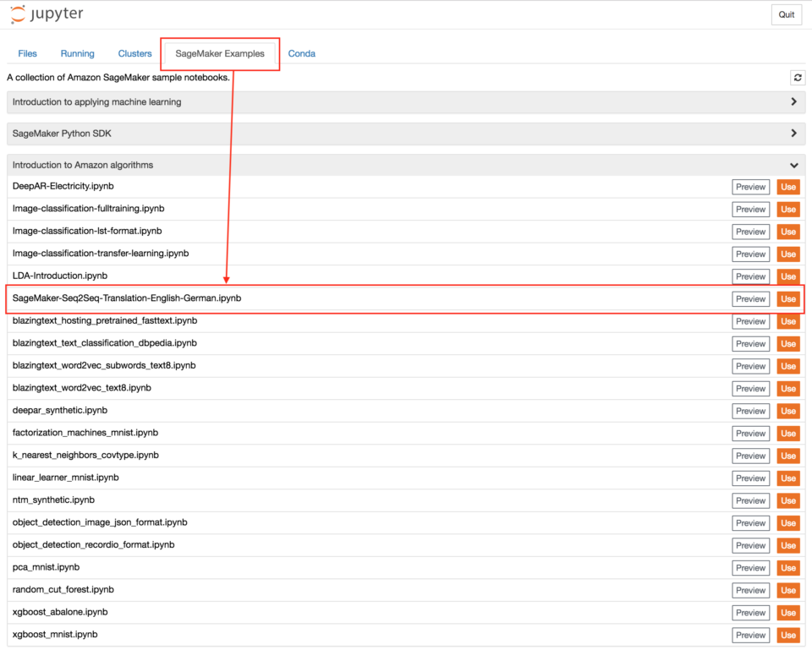Switch to the Files tab

[27, 52]
